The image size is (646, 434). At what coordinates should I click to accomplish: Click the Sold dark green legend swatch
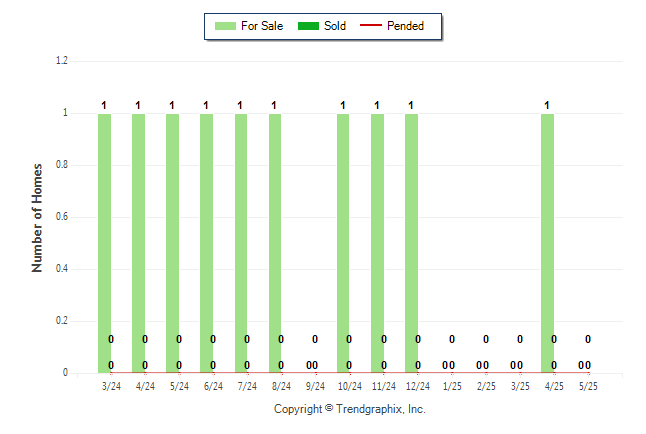(308, 26)
